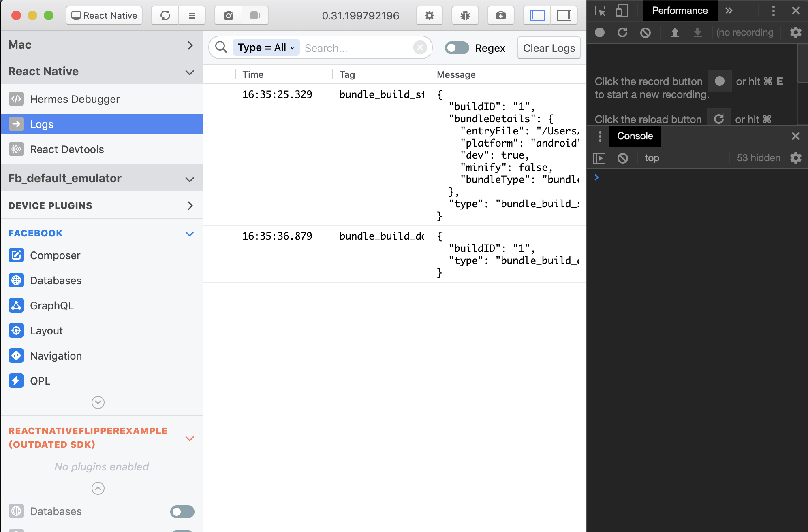Open the Type = All filter dropdown
This screenshot has height=532, width=808.
click(266, 48)
